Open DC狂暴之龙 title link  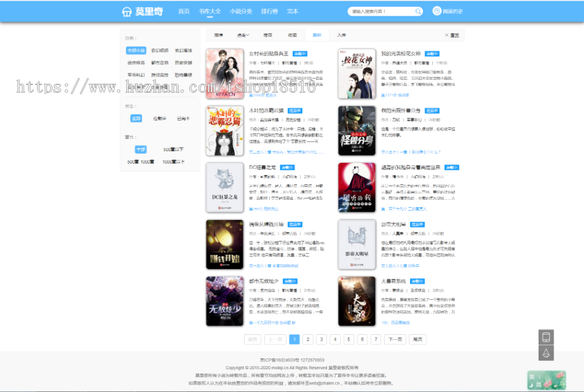click(262, 167)
